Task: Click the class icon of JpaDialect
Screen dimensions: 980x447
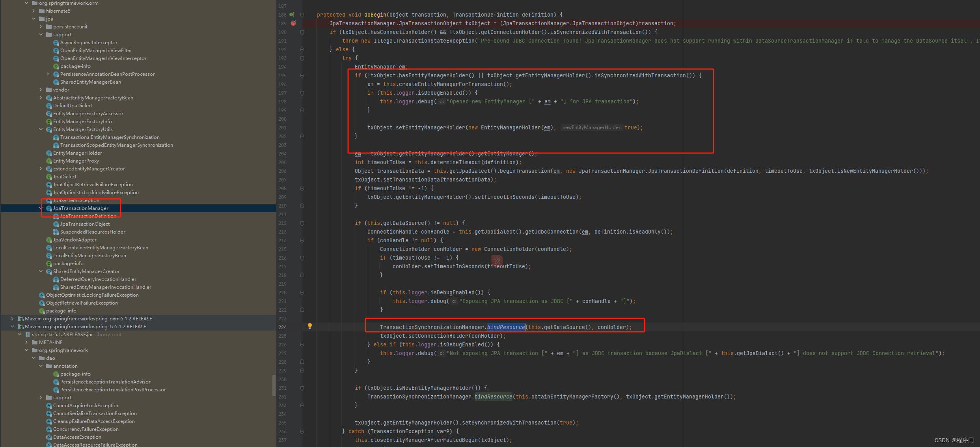Action: pos(49,176)
